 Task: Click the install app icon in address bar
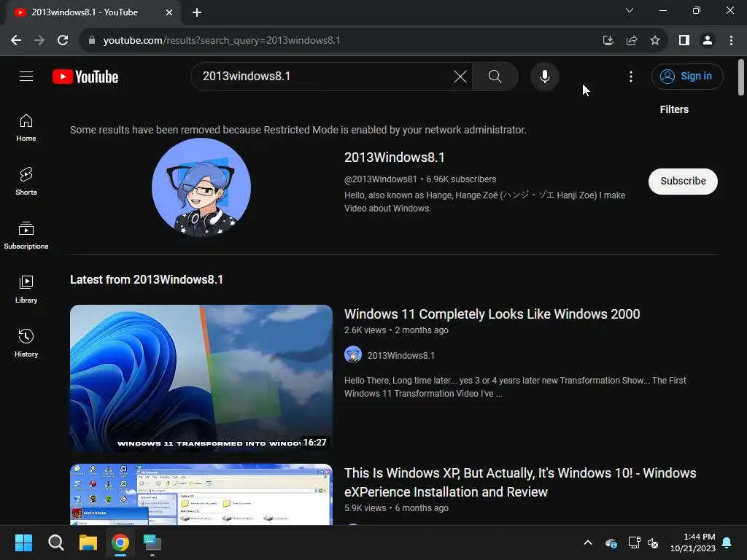[608, 41]
